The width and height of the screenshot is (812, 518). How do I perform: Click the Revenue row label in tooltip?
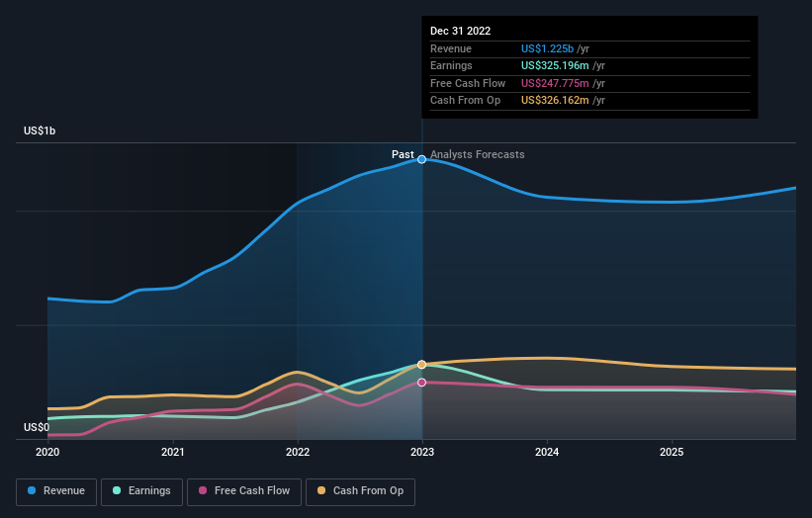click(x=451, y=48)
